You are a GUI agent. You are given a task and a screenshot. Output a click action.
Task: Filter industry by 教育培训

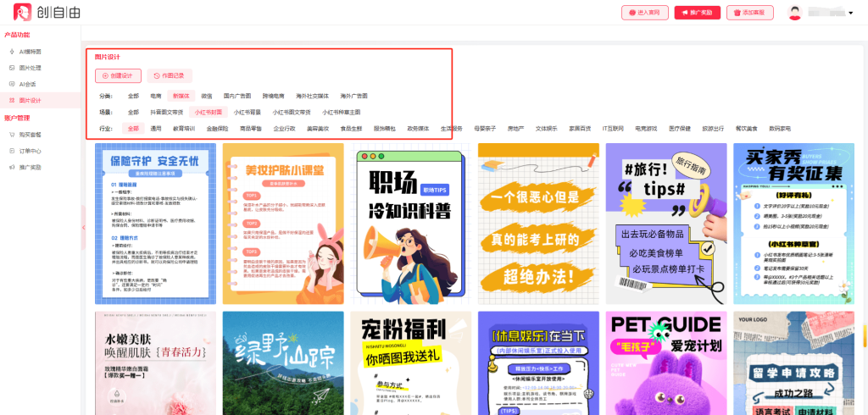tap(184, 128)
